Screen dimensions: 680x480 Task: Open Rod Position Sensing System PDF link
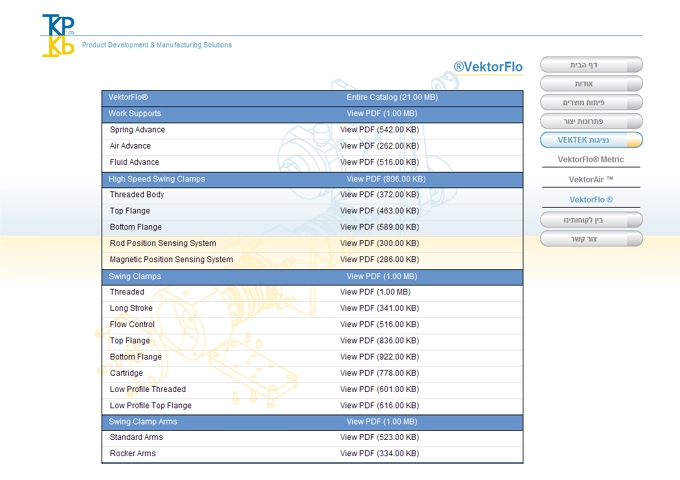[379, 243]
